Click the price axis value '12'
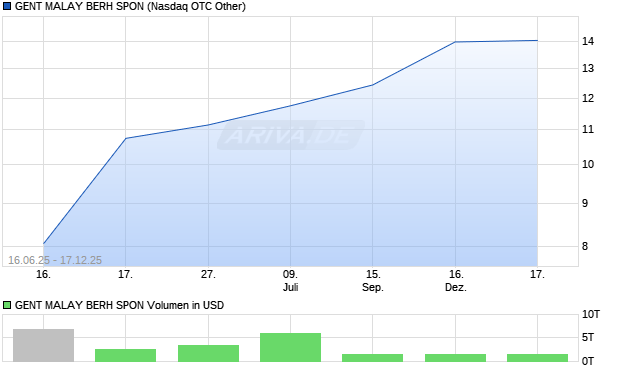 (588, 98)
